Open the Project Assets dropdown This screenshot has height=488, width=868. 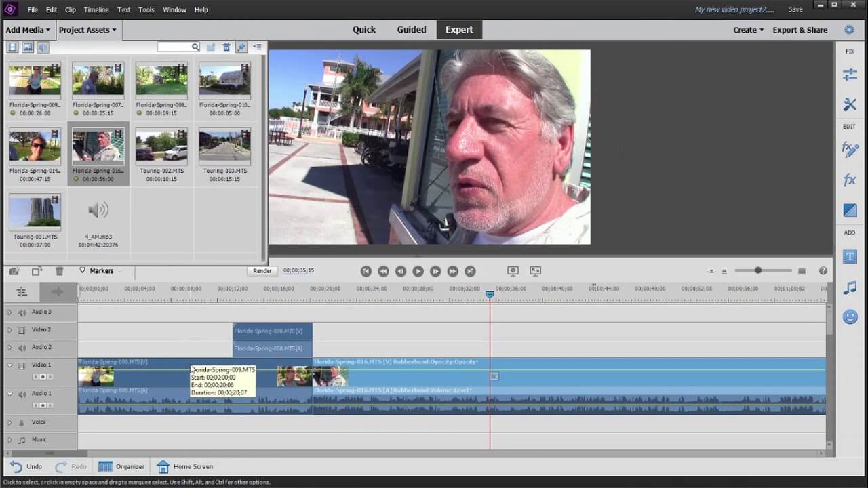86,30
